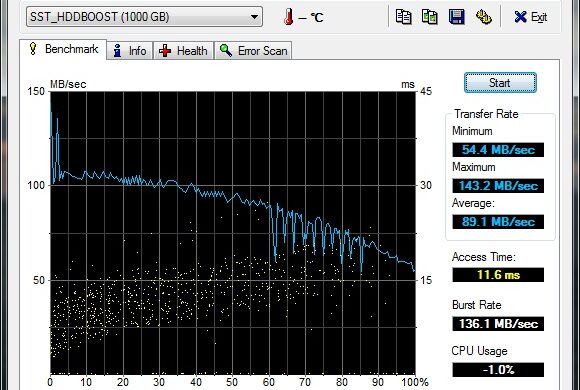Click the SST_HDDBOOST (1000 GB) drive field
This screenshot has height=390, width=580.
click(x=144, y=17)
